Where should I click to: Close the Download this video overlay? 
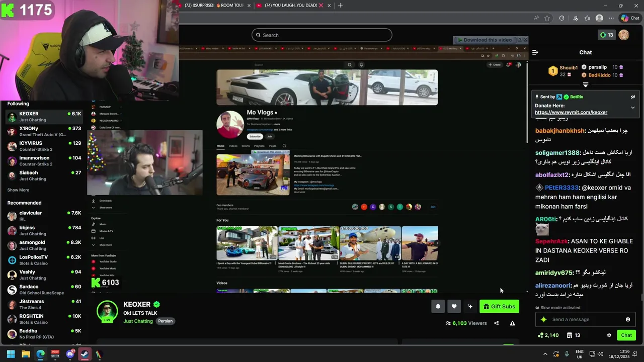click(x=525, y=39)
